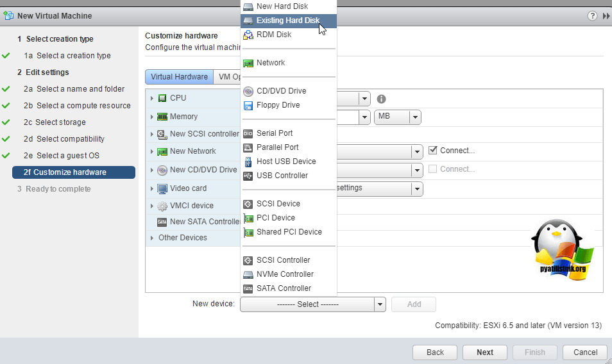Click the Shared PCI Device icon
Screen dimensions: 612x364
click(x=248, y=232)
